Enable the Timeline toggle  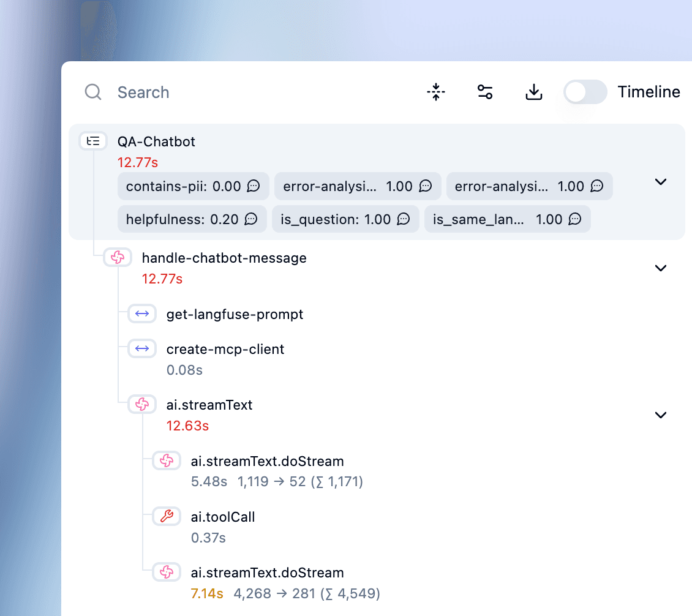pos(585,92)
